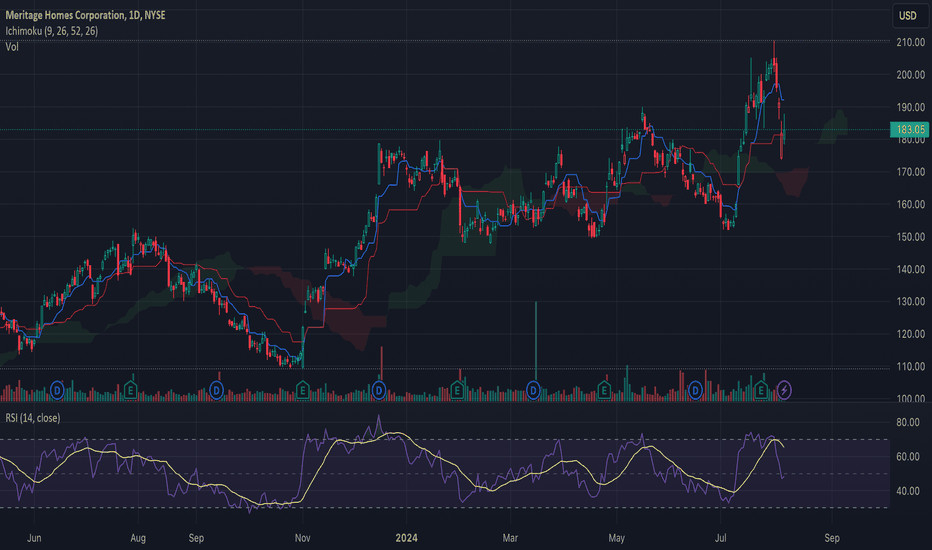Click the 80.00 RSI axis label
This screenshot has width=932, height=550.
click(908, 423)
